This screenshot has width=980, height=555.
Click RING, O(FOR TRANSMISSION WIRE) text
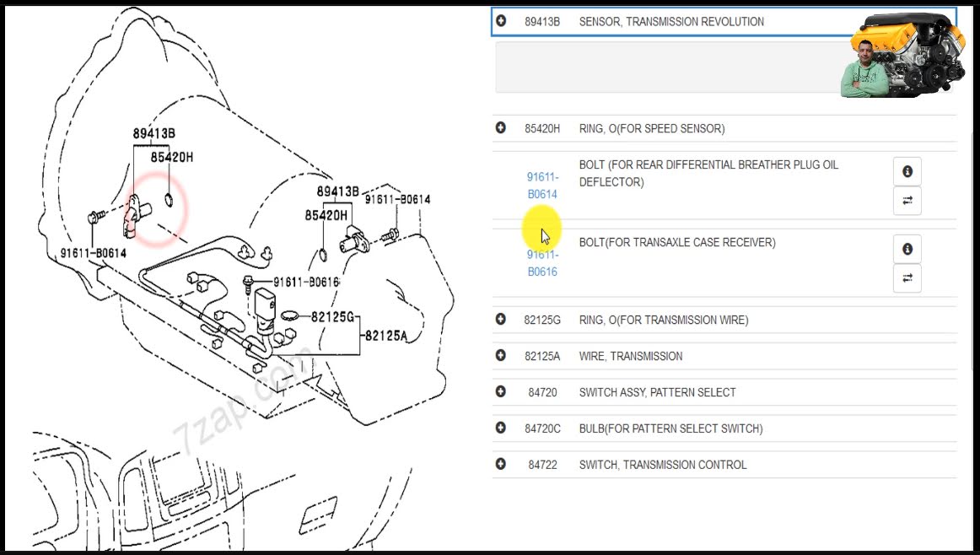click(663, 320)
